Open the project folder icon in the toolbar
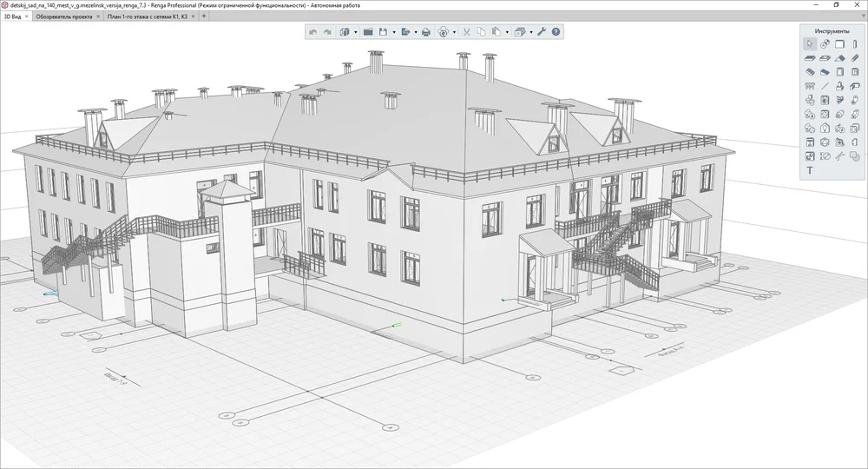The height and width of the screenshot is (469, 868). pos(367,32)
